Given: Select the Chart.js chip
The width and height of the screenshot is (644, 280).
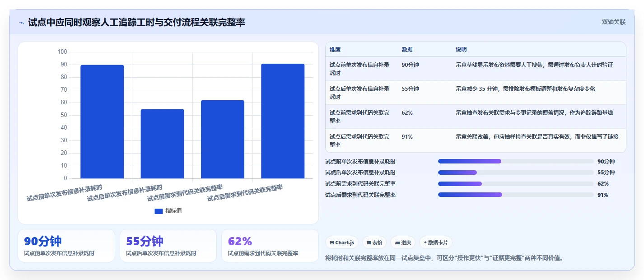Looking at the screenshot, I should pyautogui.click(x=341, y=243).
